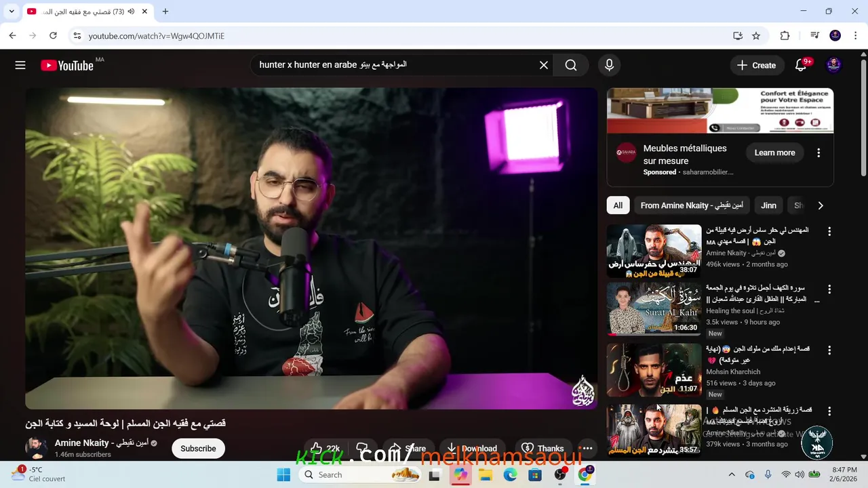This screenshot has height=488, width=868.
Task: Open Microsoft Edge from the taskbar
Action: tap(510, 474)
